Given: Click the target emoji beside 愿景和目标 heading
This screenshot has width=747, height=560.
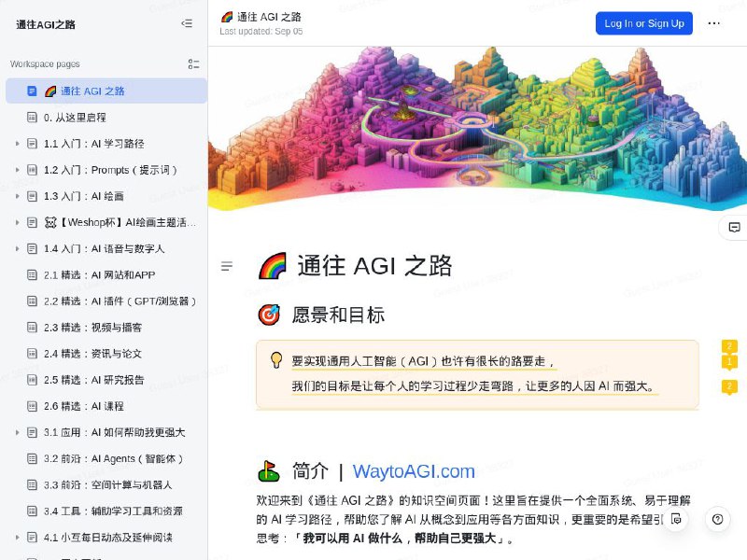Looking at the screenshot, I should [267, 315].
